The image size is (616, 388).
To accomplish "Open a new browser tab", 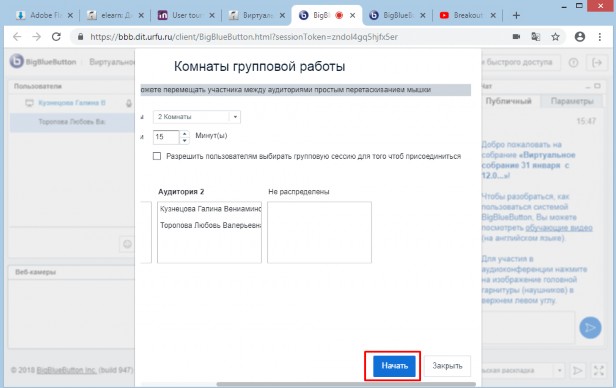I will coord(516,15).
